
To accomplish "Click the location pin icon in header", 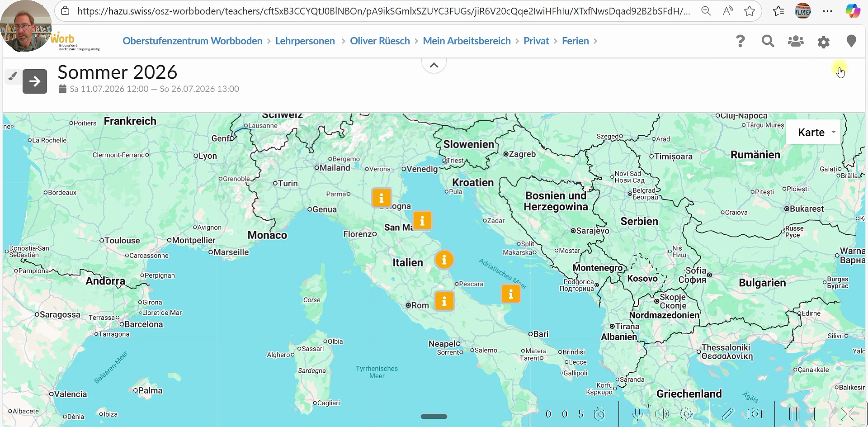I will [851, 41].
